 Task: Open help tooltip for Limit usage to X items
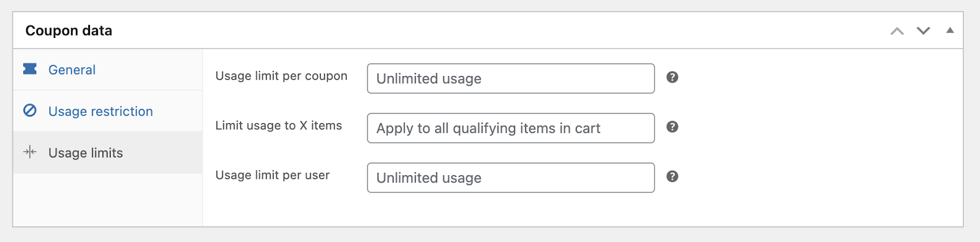[672, 127]
